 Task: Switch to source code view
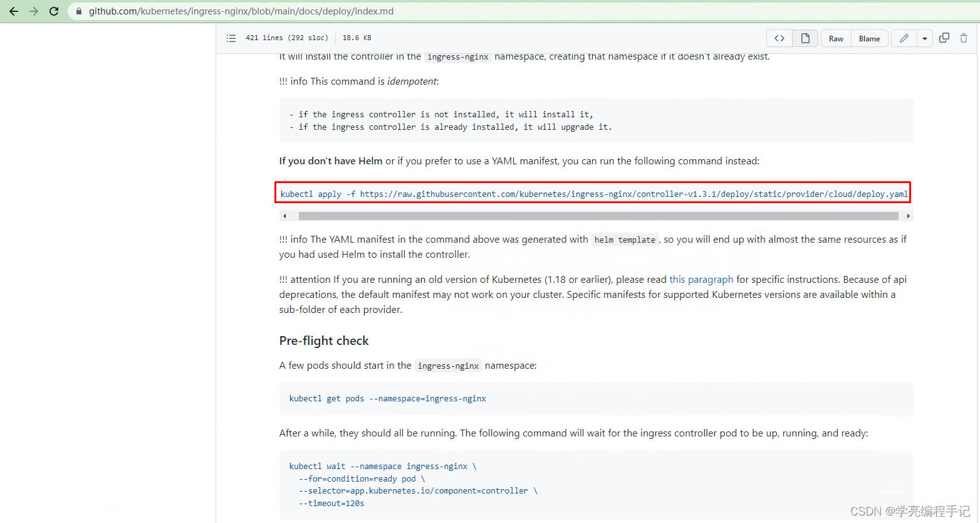779,38
